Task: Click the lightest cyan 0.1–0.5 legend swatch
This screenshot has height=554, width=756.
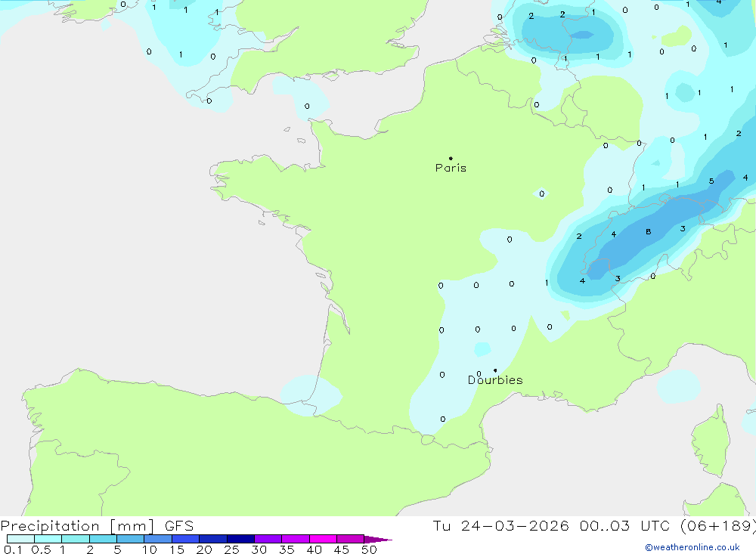Action: (20, 539)
